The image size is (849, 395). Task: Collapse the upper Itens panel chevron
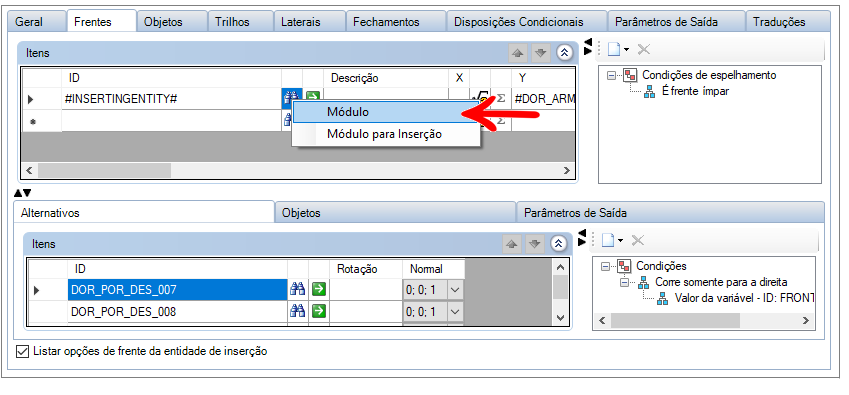565,52
